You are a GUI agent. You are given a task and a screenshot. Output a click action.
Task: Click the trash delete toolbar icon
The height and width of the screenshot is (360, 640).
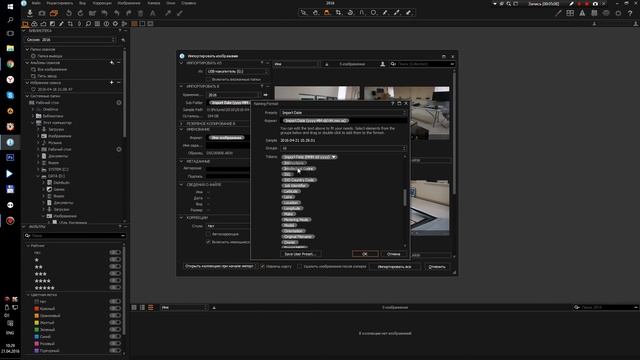tap(140, 13)
